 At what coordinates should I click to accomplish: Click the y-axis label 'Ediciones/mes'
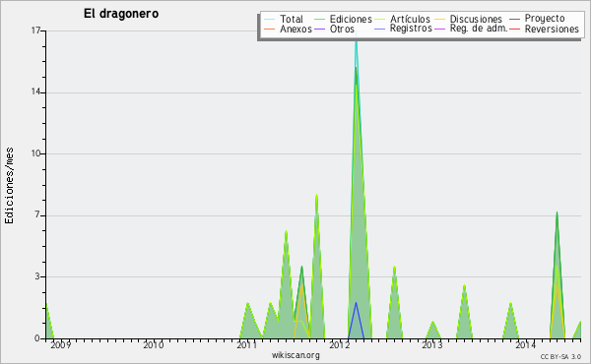click(x=9, y=186)
